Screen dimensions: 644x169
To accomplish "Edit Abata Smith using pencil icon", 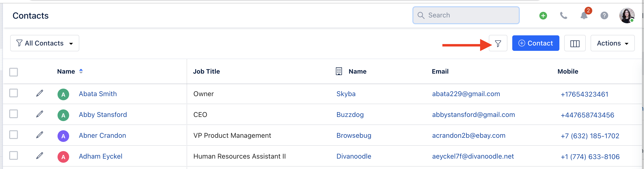I will pyautogui.click(x=39, y=93).
